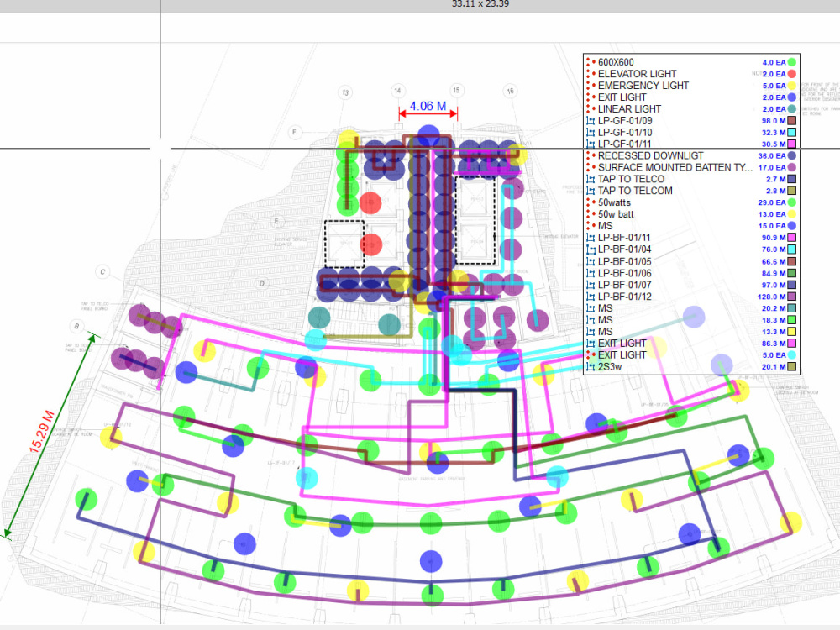The width and height of the screenshot is (840, 630).
Task: Select the EMERGENCY LIGHT legend label
Action: click(x=643, y=86)
